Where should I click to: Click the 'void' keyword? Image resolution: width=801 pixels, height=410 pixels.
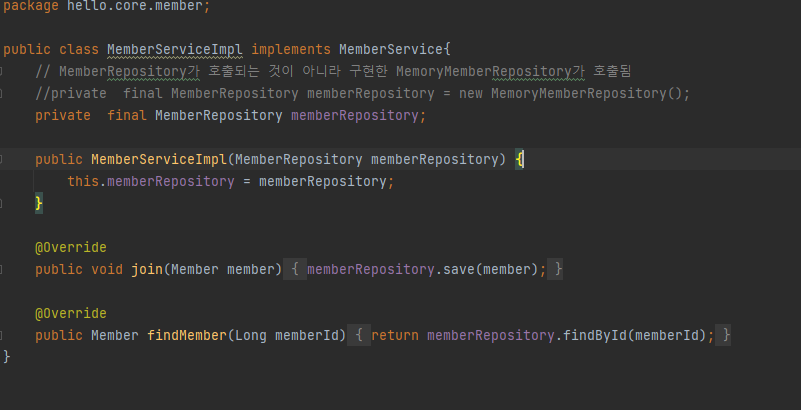(x=107, y=269)
